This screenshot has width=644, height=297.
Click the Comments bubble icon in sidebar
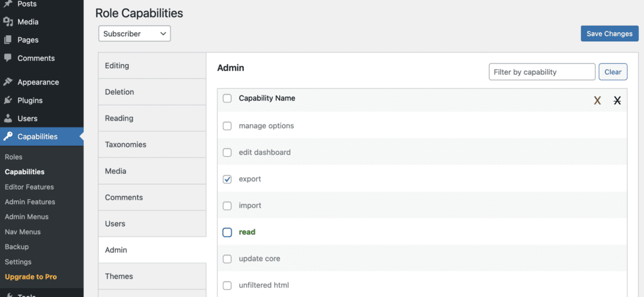click(x=8, y=58)
